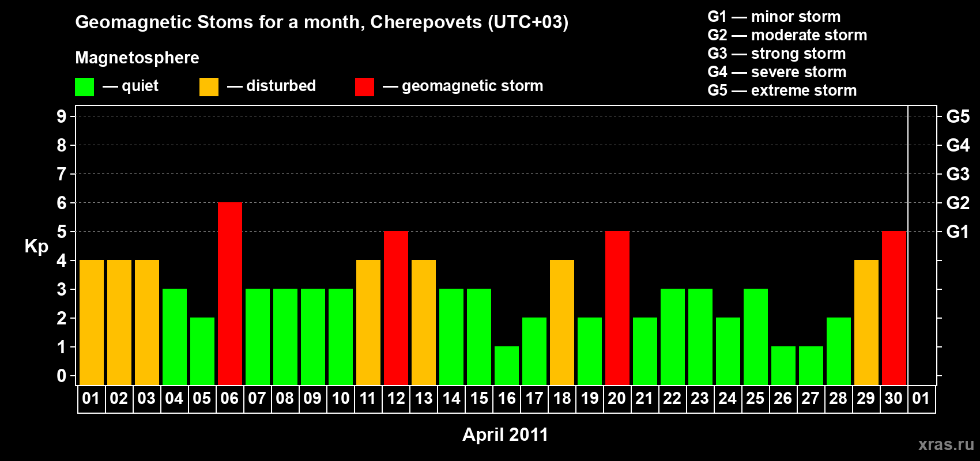The width and height of the screenshot is (980, 461).
Task: Click the date label 30 on axis
Action: click(x=894, y=399)
